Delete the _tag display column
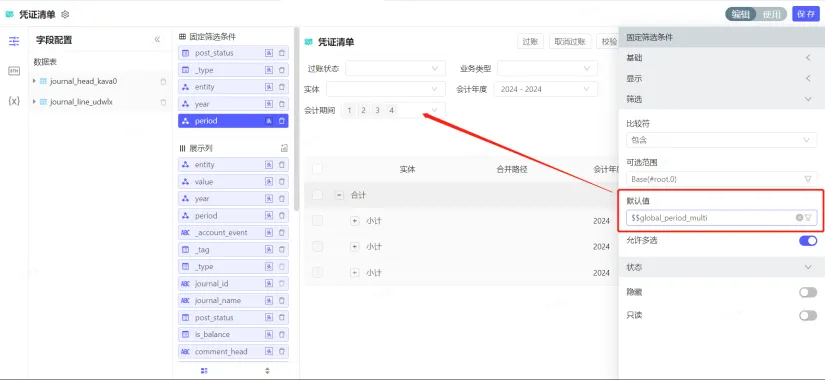825x380 pixels. click(281, 249)
